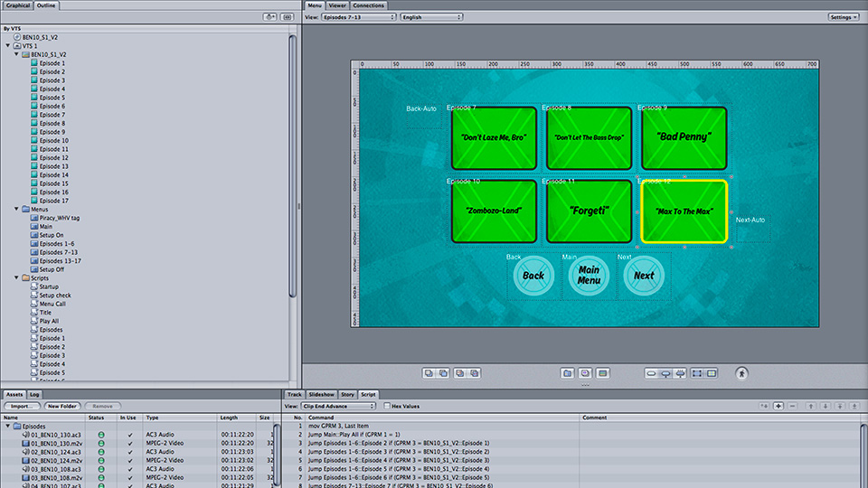
Task: Show selected button state in the menu editor
Action: [x=666, y=373]
